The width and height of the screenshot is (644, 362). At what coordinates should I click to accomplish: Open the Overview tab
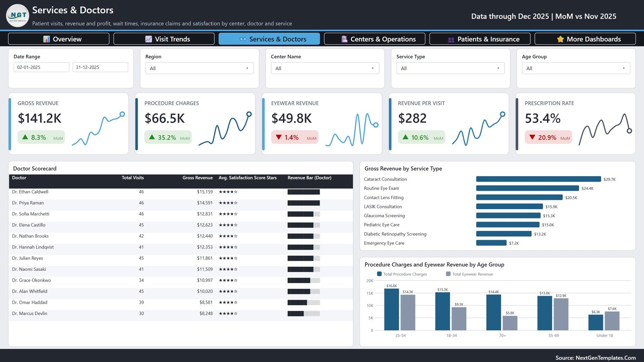click(x=59, y=39)
